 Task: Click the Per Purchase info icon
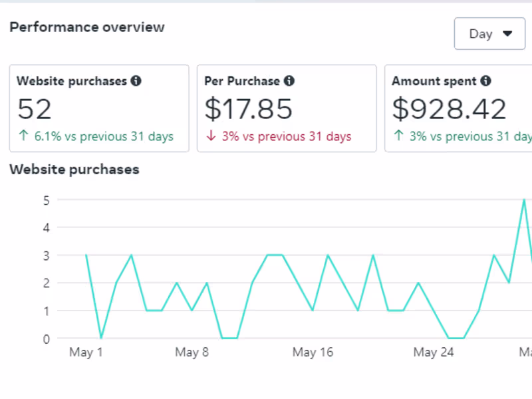click(289, 80)
